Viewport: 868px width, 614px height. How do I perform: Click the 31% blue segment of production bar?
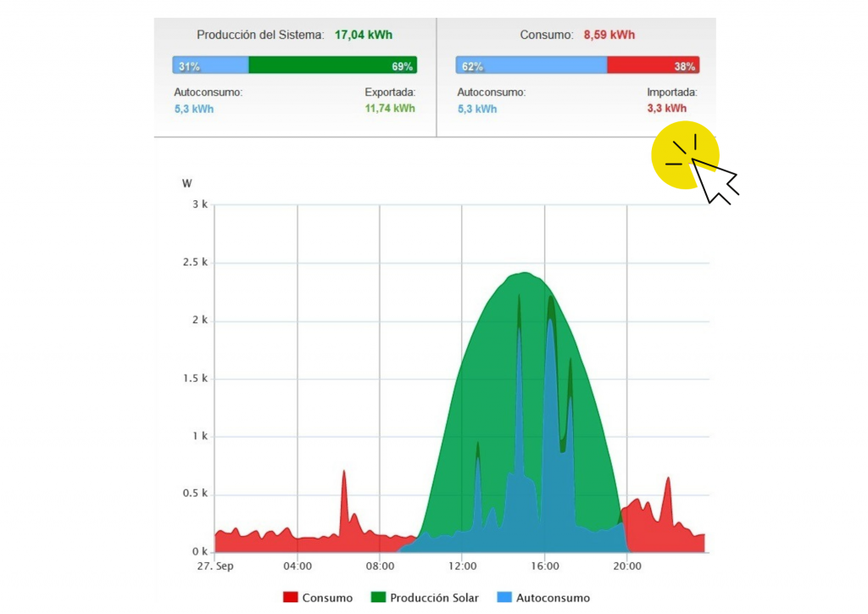point(210,66)
